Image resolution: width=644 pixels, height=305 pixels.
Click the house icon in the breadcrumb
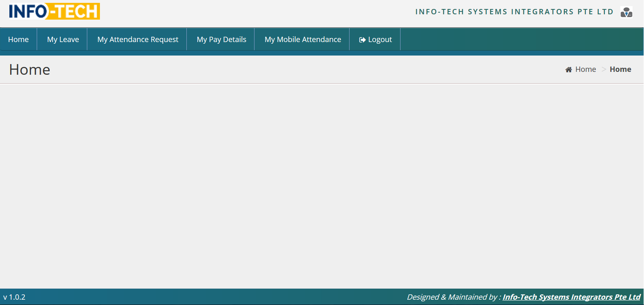(569, 70)
